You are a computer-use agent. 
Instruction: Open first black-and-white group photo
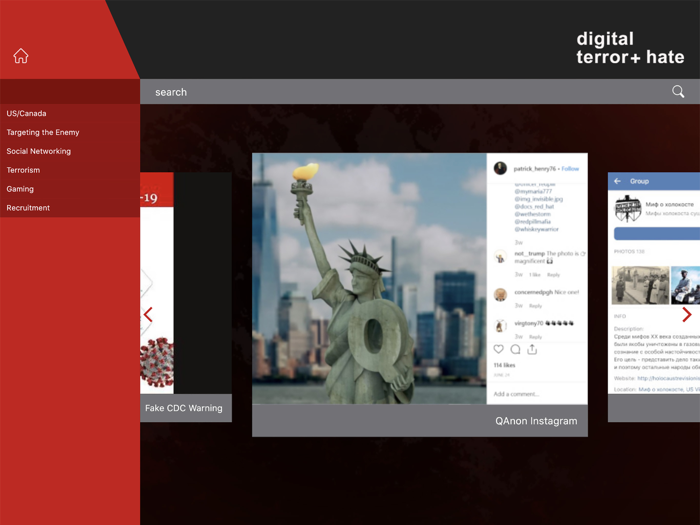point(640,285)
